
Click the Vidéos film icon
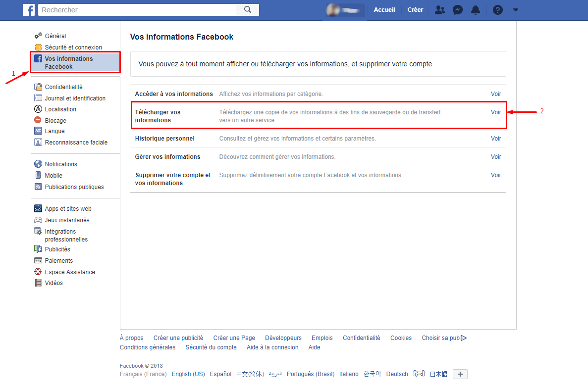(x=38, y=283)
